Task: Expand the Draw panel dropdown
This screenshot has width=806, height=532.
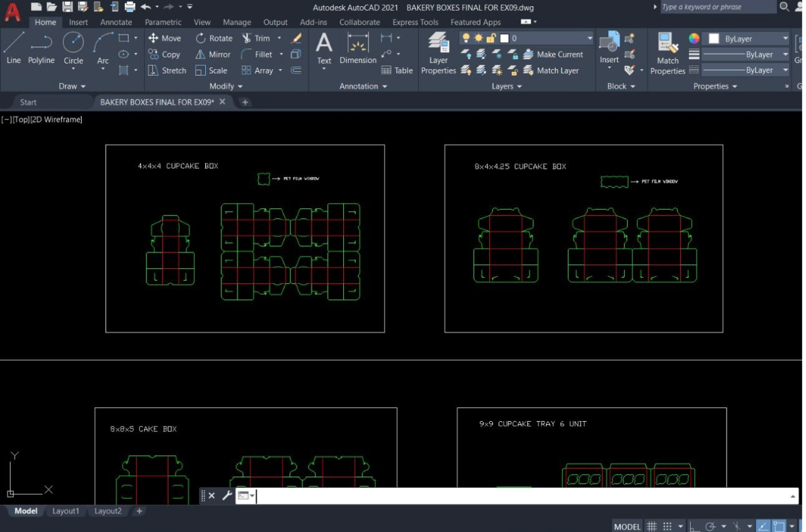Action: pos(72,86)
